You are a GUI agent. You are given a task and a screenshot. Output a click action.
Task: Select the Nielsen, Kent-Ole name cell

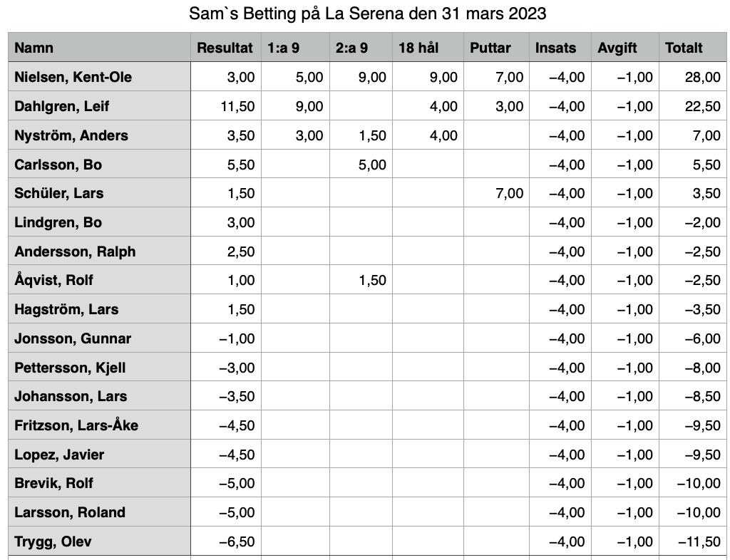coord(99,77)
